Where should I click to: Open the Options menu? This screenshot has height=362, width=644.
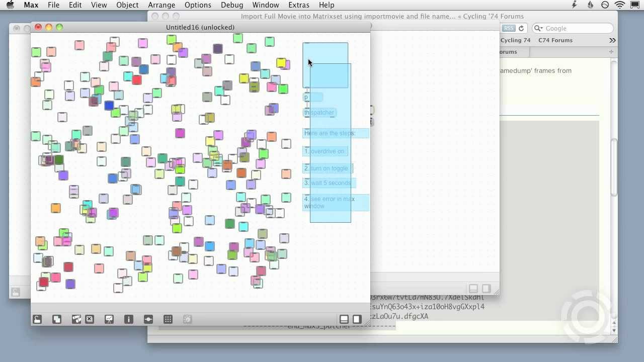[x=198, y=5]
